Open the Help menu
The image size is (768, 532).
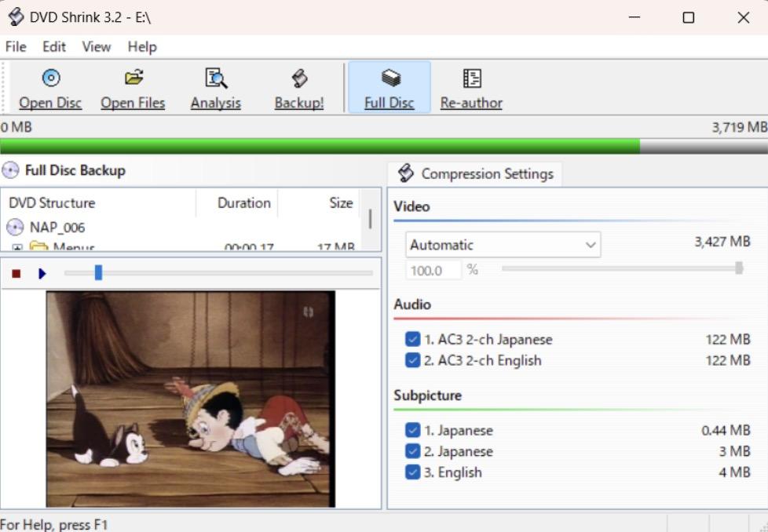point(142,47)
